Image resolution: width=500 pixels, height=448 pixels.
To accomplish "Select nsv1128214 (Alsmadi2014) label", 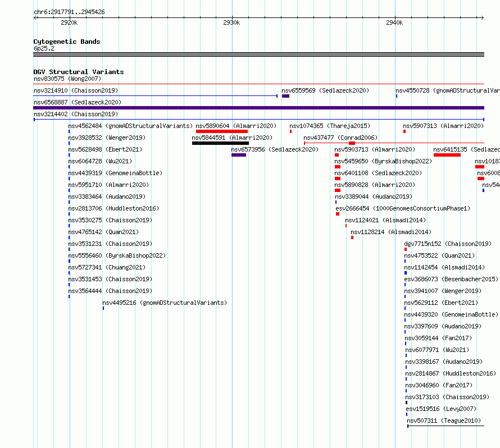I will [391, 232].
